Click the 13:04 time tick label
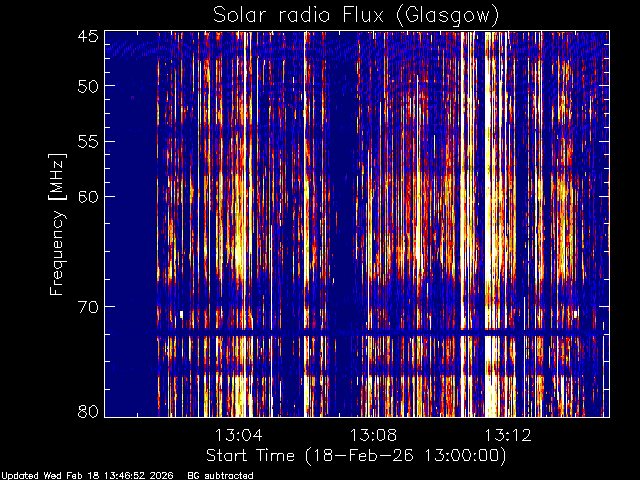Image resolution: width=640 pixels, height=480 pixels. 239,435
